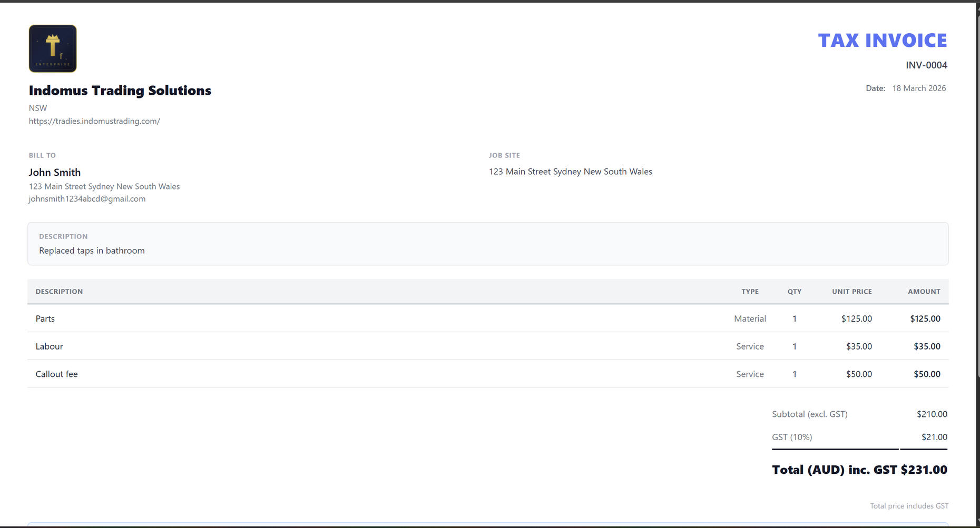Click the invoice date 18 March 2026

click(918, 88)
